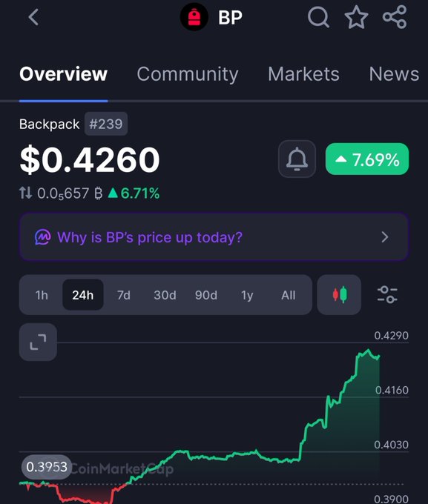The width and height of the screenshot is (428, 504).
Task: Open the Markets tab
Action: [304, 74]
